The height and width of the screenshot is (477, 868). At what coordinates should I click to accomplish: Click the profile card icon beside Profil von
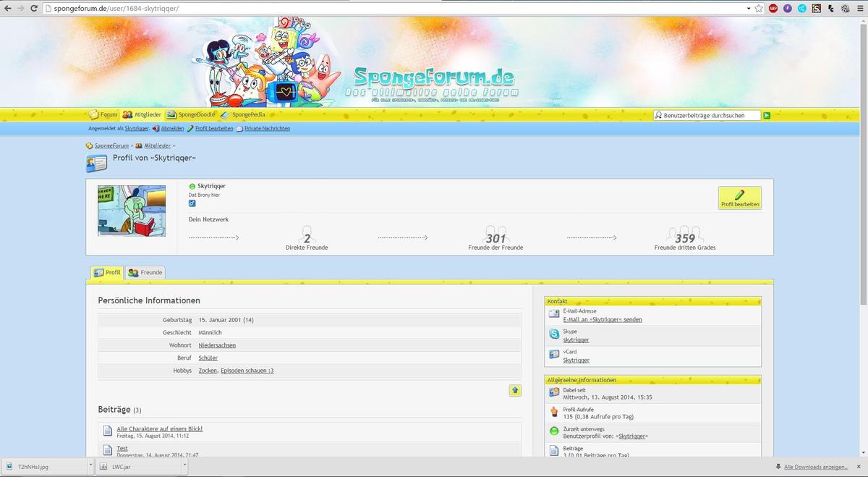tap(96, 163)
